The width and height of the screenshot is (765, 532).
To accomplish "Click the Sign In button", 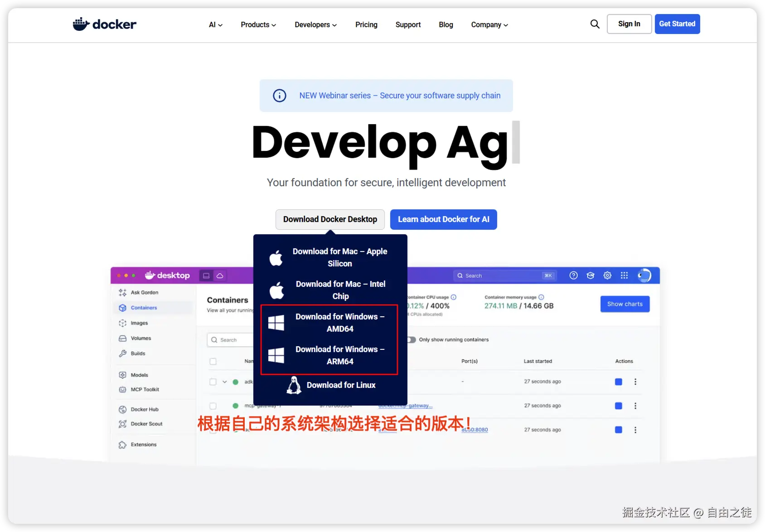I will [x=629, y=24].
